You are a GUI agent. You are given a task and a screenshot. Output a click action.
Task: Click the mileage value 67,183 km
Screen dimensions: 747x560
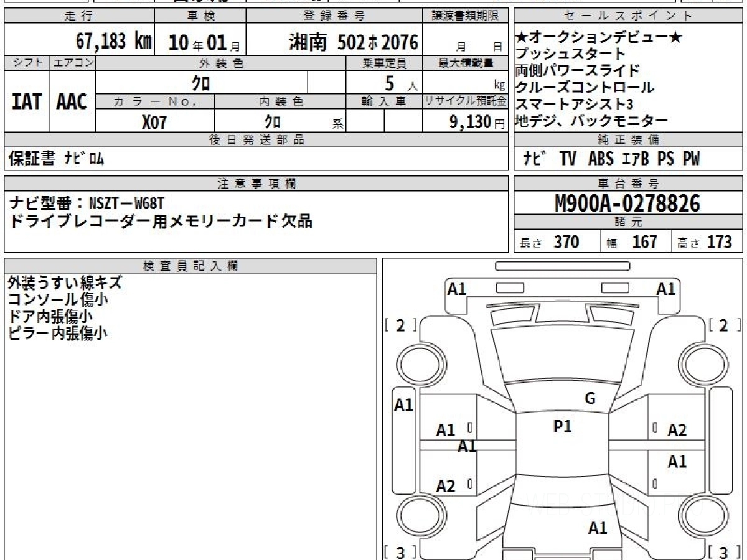(x=114, y=42)
